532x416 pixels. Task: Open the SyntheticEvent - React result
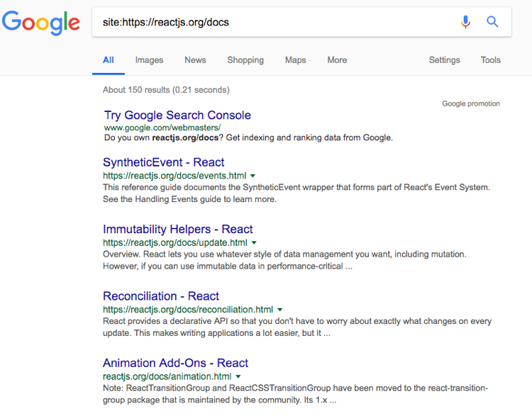point(164,162)
